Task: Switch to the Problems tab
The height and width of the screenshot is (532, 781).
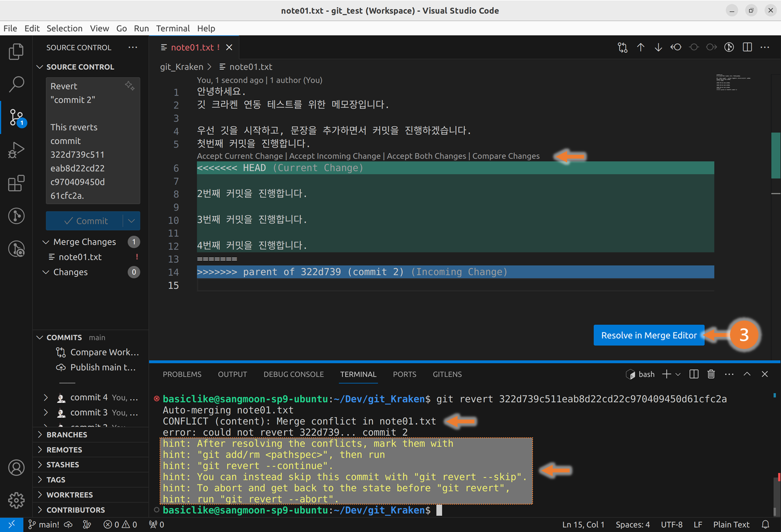Action: 182,374
